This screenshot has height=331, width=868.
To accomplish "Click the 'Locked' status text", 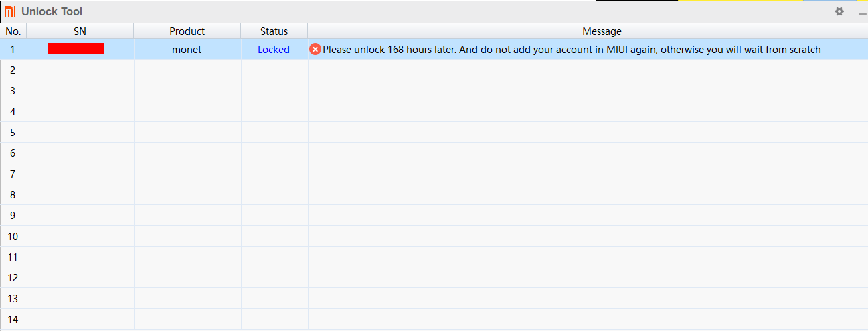I will tap(274, 49).
